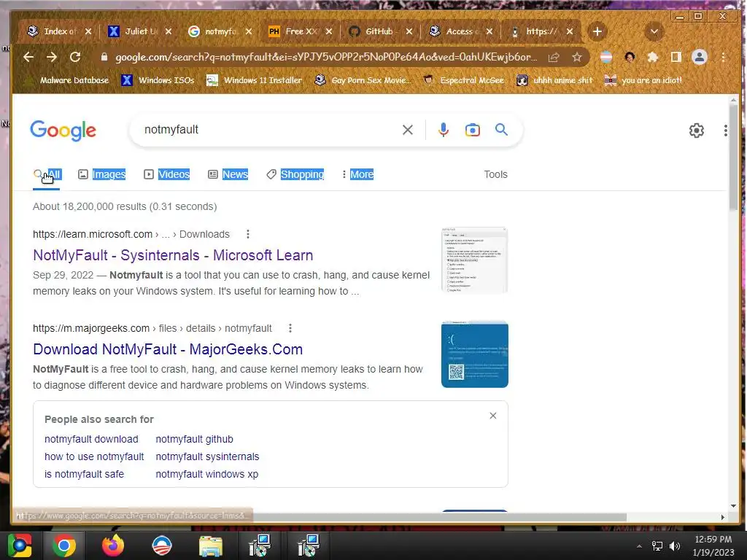Image resolution: width=747 pixels, height=560 pixels.
Task: Reload the current Google search page
Action: (75, 57)
